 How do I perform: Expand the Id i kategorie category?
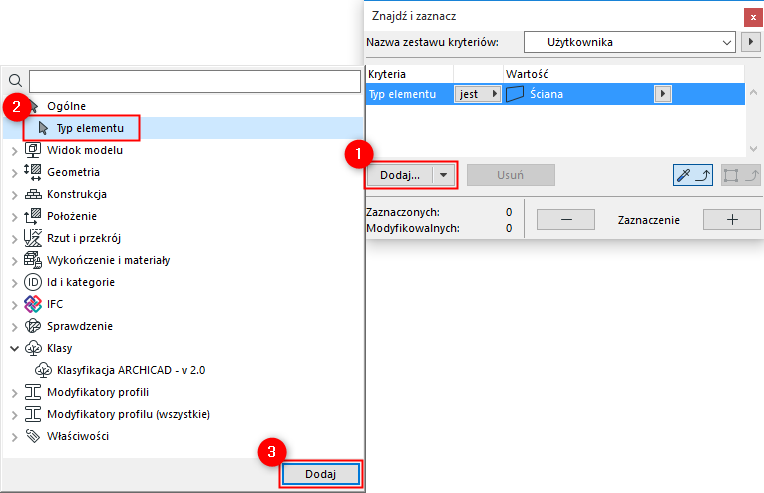pyautogui.click(x=15, y=283)
